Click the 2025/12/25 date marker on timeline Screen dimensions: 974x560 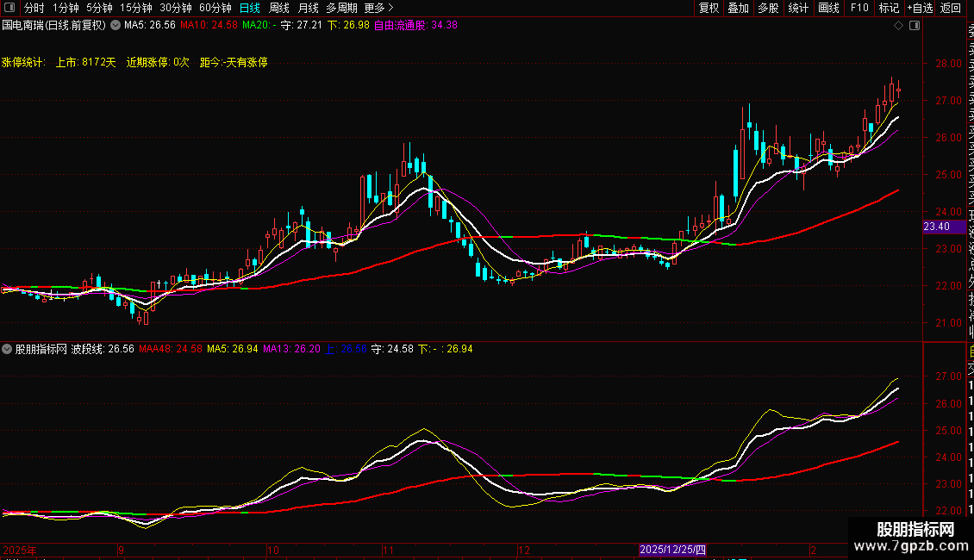pos(672,550)
